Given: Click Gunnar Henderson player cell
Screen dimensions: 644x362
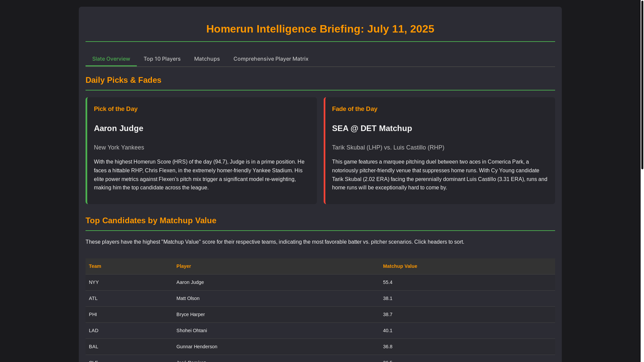Looking at the screenshot, I should click(x=276, y=347).
